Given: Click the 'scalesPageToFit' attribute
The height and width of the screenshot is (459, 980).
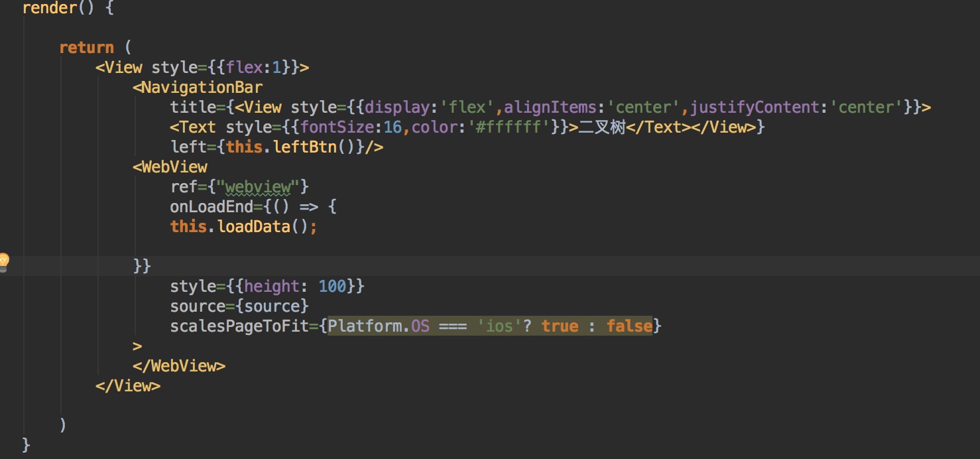Looking at the screenshot, I should click(x=239, y=326).
